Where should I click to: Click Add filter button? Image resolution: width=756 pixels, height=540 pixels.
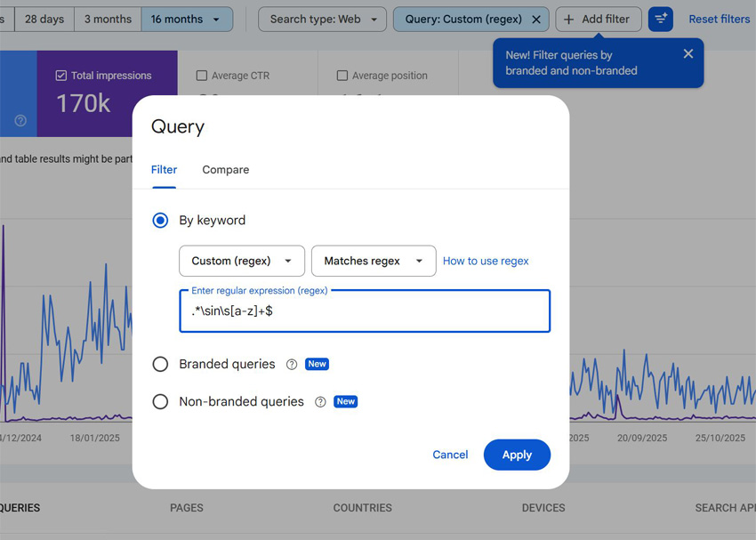(x=599, y=20)
